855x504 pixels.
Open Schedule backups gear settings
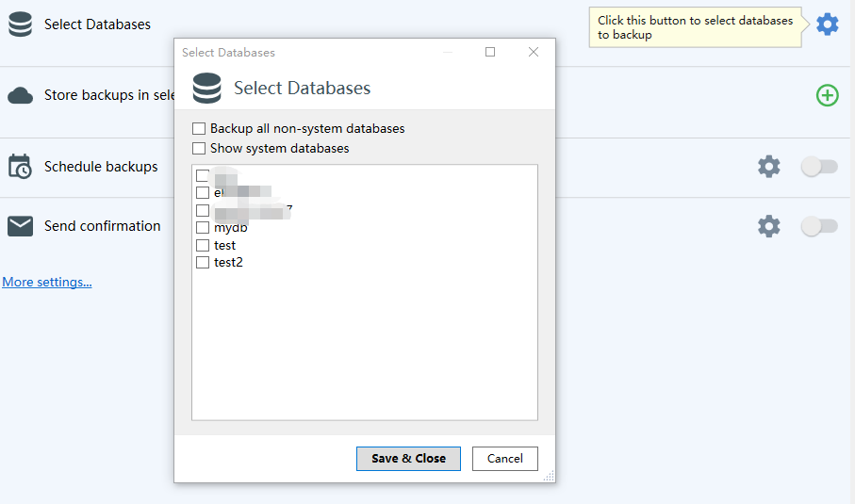click(769, 167)
